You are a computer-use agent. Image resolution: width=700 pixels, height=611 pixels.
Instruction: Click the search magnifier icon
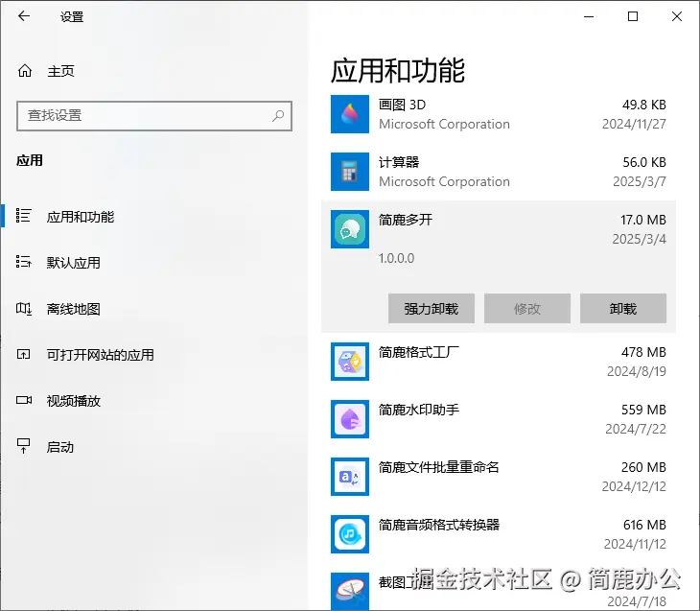coord(278,116)
